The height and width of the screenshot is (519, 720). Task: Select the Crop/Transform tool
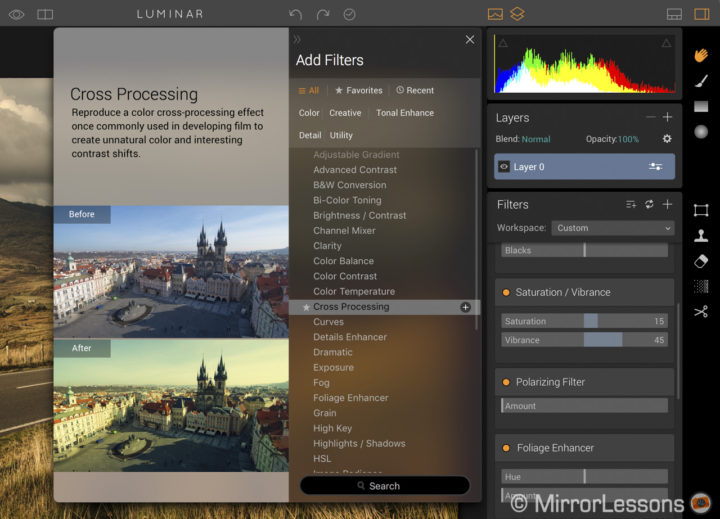coord(701,210)
